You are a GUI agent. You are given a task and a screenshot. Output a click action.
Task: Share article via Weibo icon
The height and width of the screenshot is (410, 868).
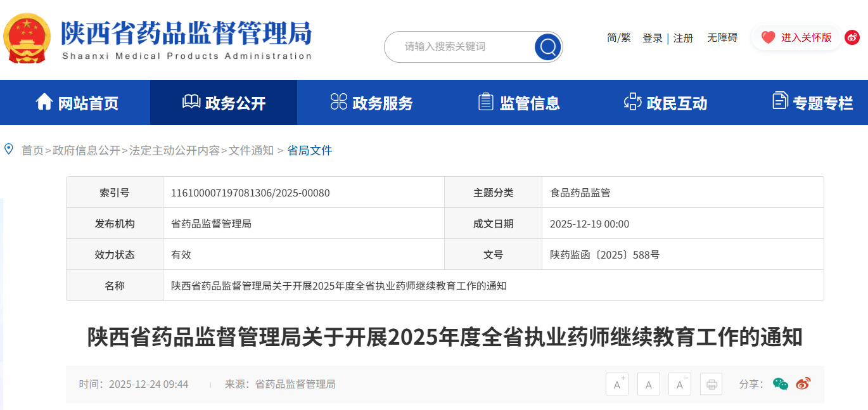tap(803, 384)
